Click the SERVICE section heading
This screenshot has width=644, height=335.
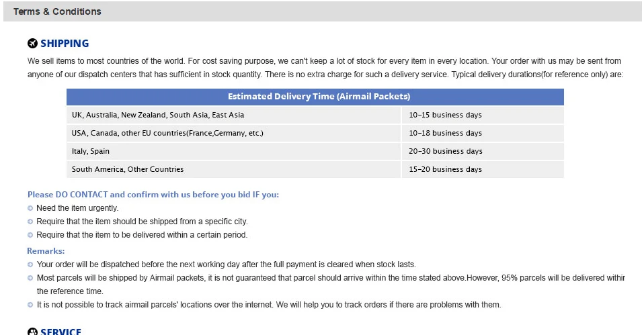(61, 331)
